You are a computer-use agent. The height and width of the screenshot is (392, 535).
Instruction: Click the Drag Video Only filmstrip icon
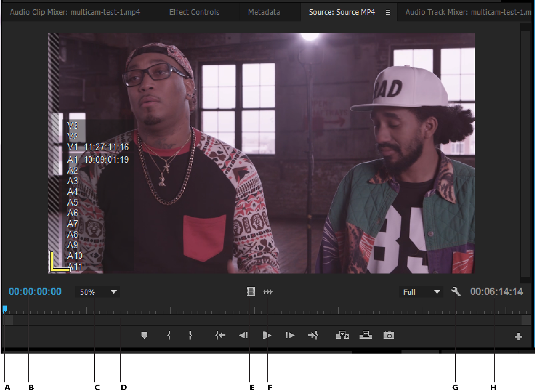[251, 291]
